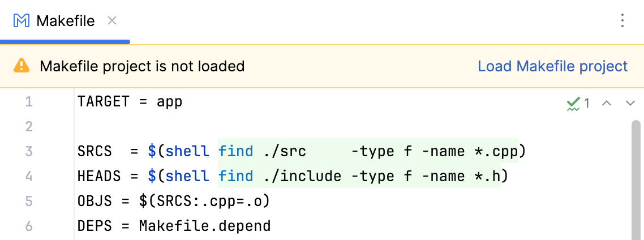Click the Load Makefile project link
This screenshot has height=240, width=644.
point(552,66)
